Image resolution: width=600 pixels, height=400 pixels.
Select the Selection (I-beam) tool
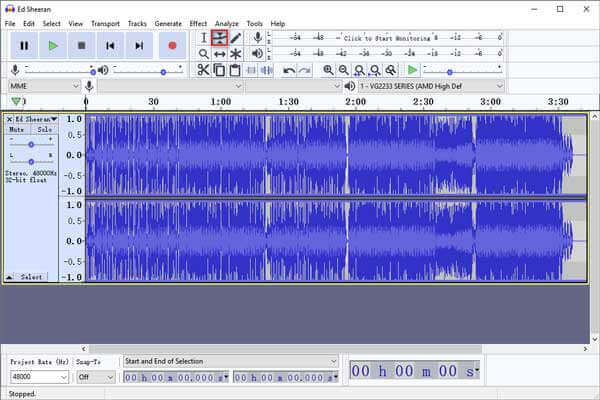pyautogui.click(x=204, y=38)
